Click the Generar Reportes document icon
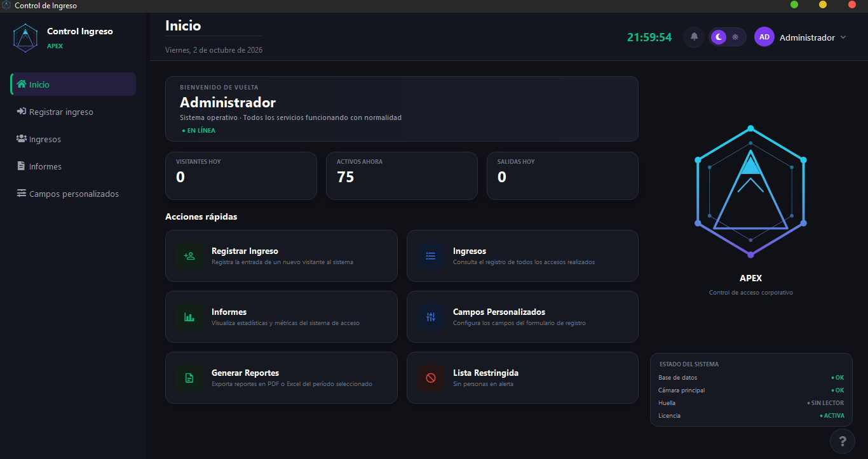The image size is (868, 459). (x=189, y=378)
